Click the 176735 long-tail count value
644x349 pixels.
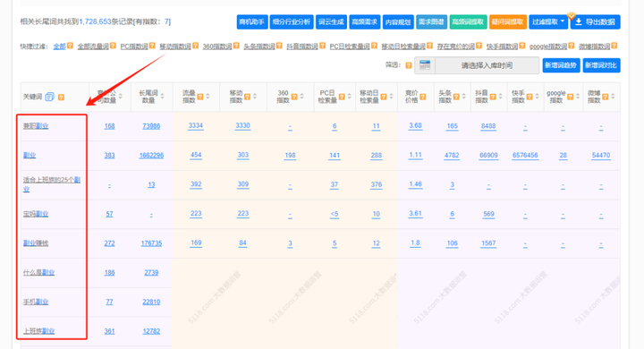[151, 243]
